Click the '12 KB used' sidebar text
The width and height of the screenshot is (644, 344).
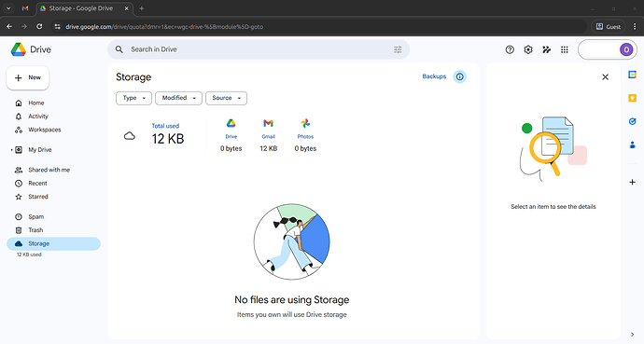point(29,255)
